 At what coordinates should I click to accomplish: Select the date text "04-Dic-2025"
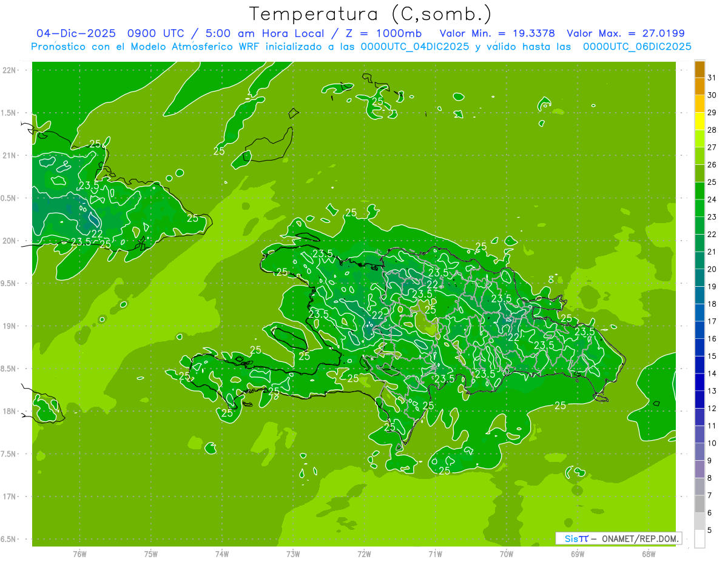(x=75, y=33)
